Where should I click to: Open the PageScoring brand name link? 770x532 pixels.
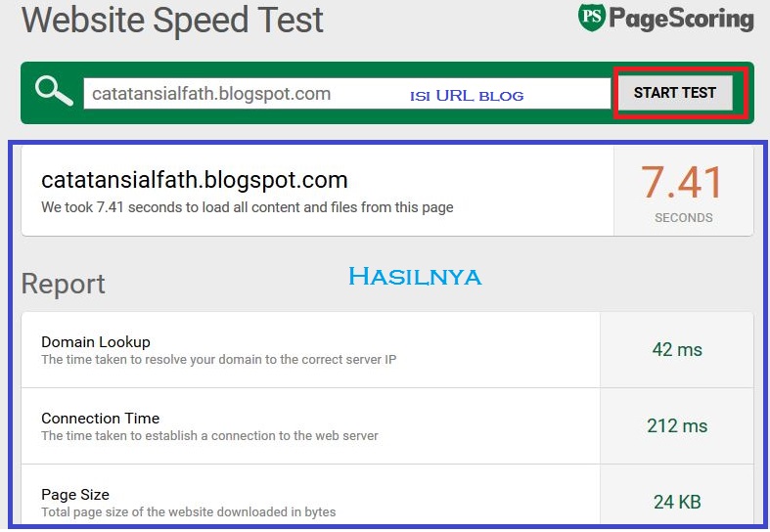click(x=681, y=20)
